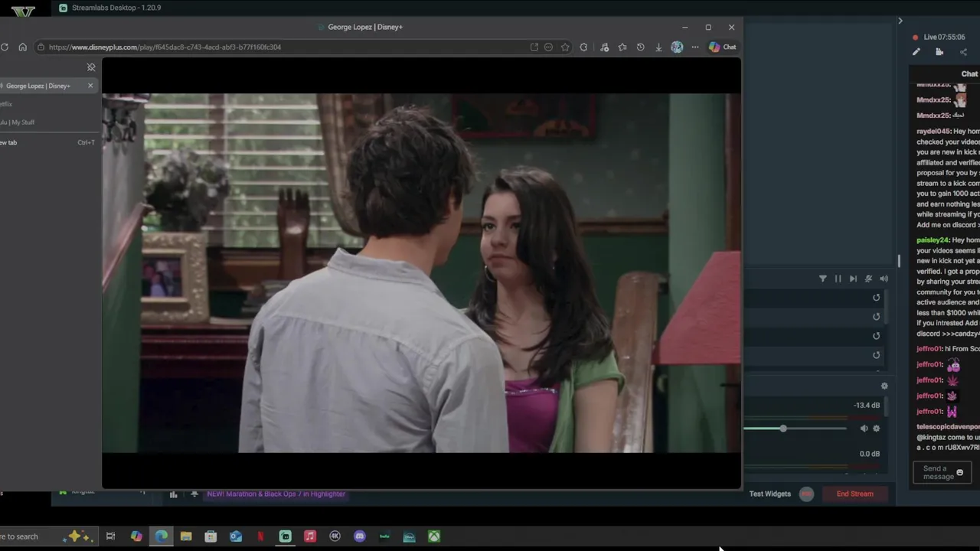Open Copilot from the taskbar

tap(136, 536)
